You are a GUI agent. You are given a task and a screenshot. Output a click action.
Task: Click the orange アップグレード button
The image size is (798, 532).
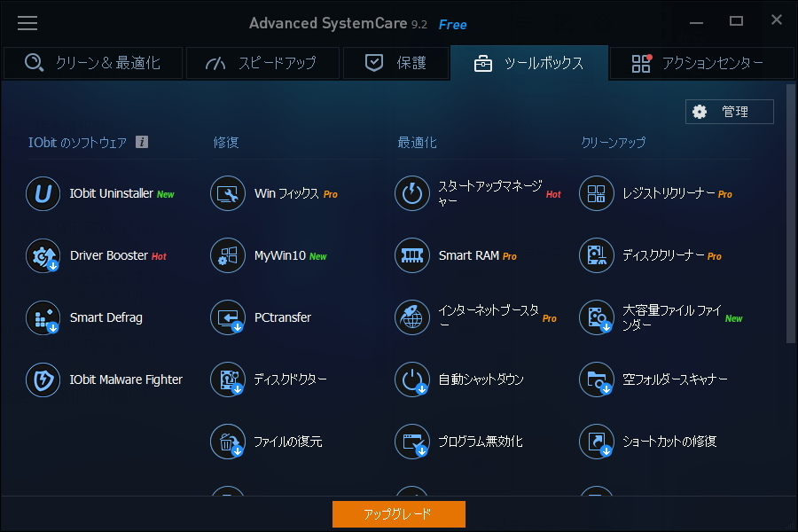[398, 514]
